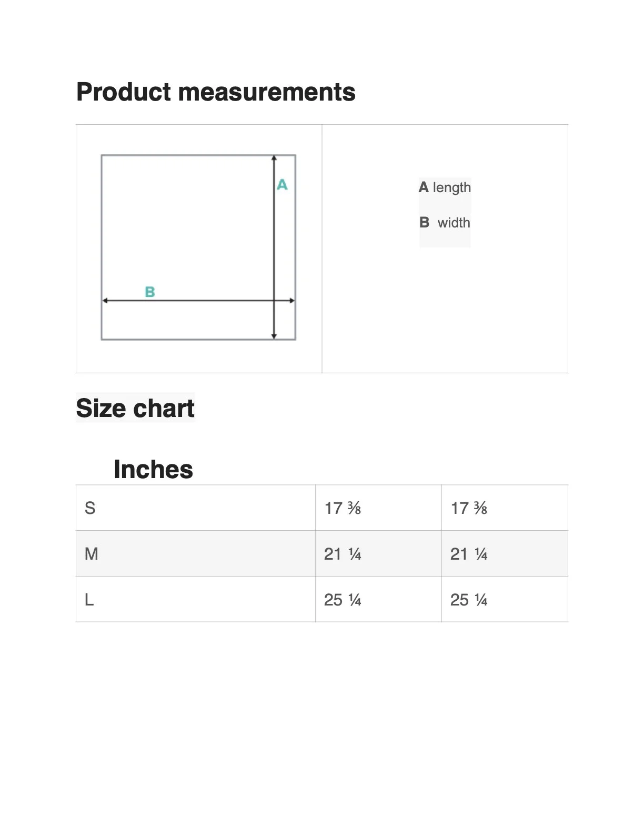
Task: Click the vertical length arrow's top arrowhead
Action: click(x=274, y=158)
